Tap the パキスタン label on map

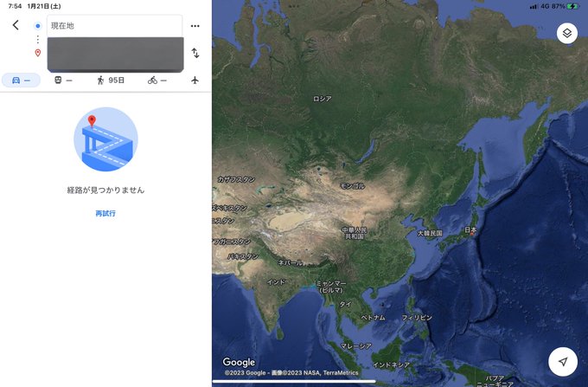click(243, 256)
